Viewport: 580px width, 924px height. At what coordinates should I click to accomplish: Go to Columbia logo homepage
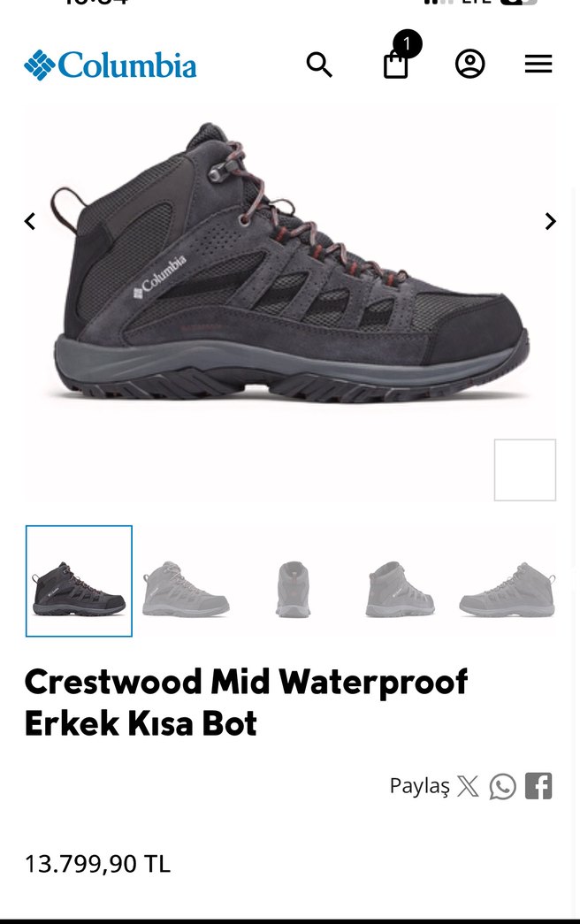[x=111, y=65]
